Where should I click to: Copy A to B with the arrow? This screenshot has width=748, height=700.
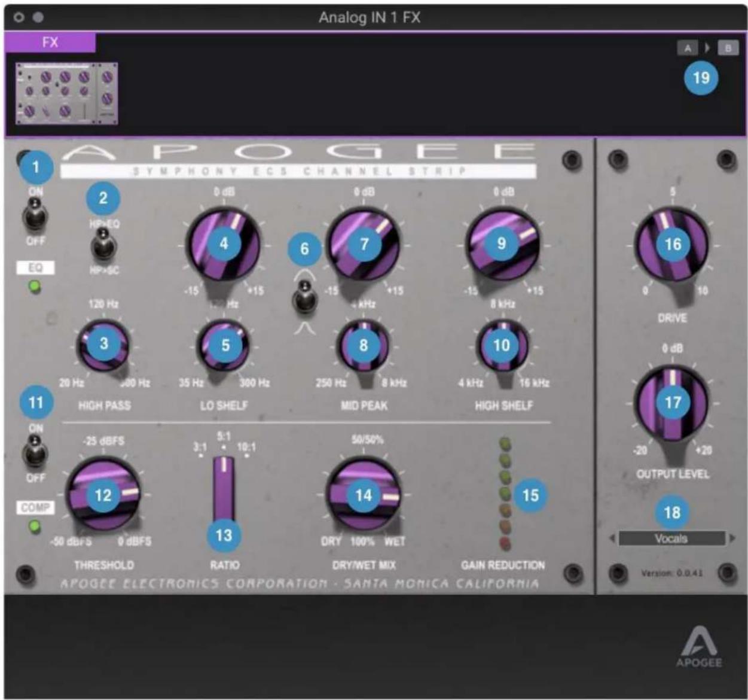tap(707, 48)
